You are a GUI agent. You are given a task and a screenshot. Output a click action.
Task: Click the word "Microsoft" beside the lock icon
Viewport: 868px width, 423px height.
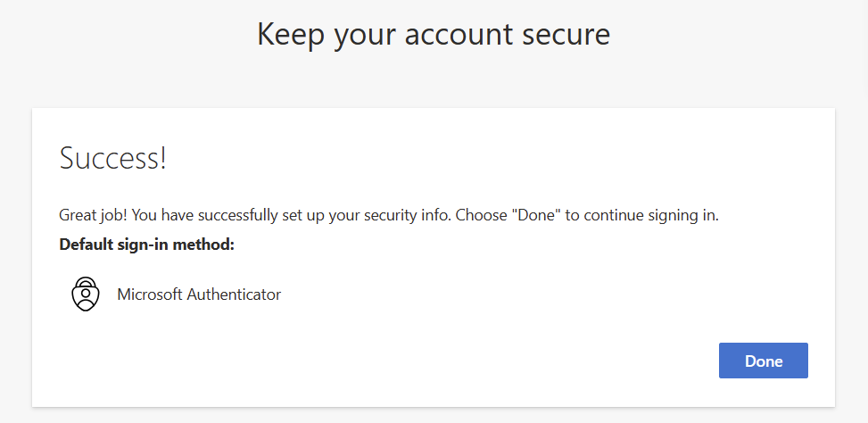coord(150,294)
